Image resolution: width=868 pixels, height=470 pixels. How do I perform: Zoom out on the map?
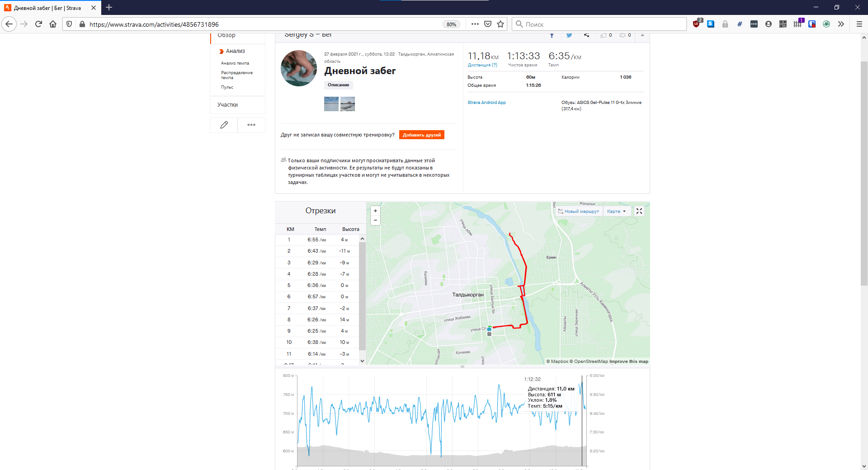click(375, 221)
